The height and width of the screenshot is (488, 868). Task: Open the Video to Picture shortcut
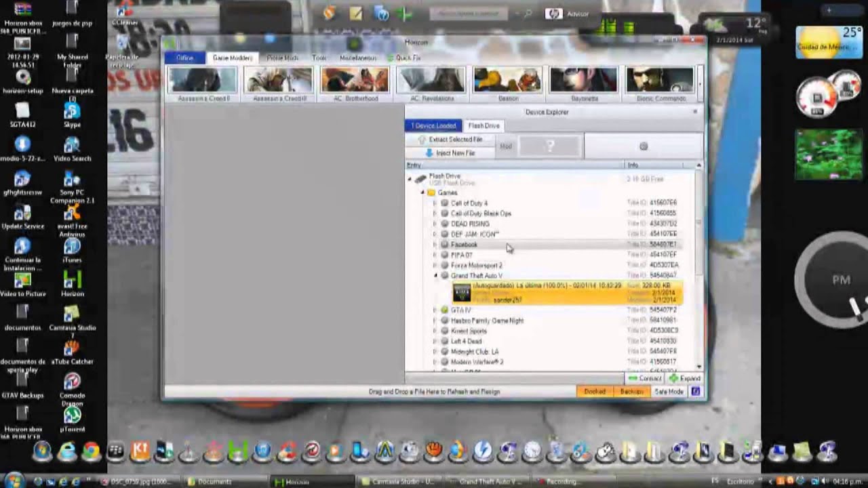coord(22,283)
